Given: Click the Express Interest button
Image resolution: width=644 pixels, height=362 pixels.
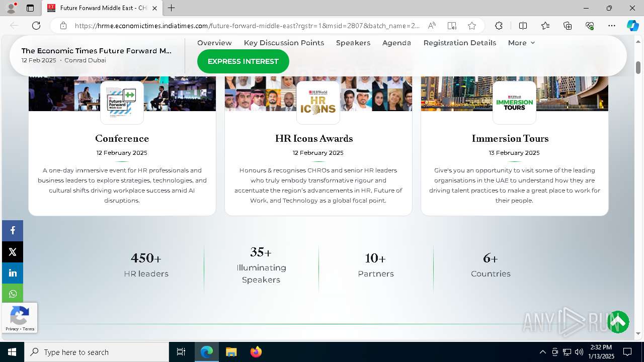Looking at the screenshot, I should click(243, 61).
